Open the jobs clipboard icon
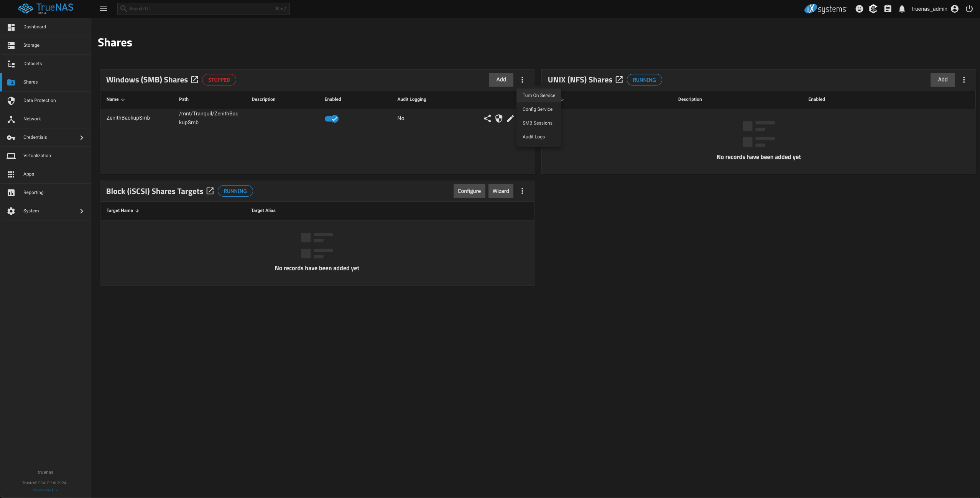 click(x=888, y=9)
